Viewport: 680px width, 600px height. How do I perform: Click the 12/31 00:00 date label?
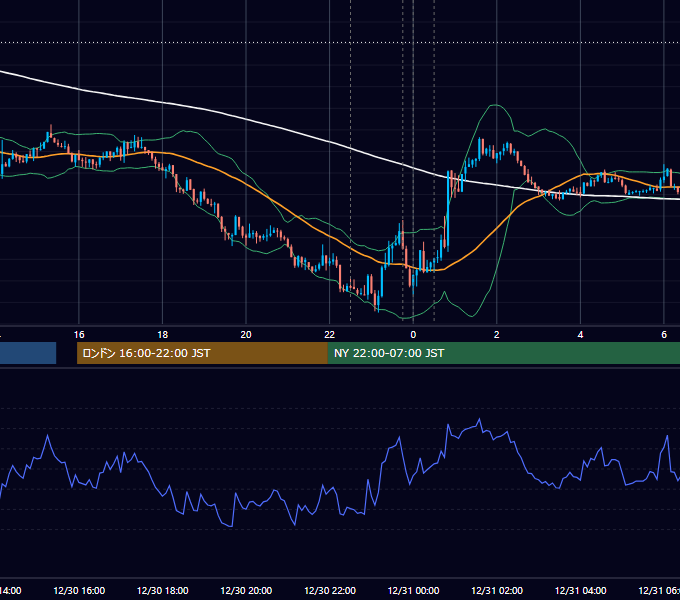coord(413,591)
